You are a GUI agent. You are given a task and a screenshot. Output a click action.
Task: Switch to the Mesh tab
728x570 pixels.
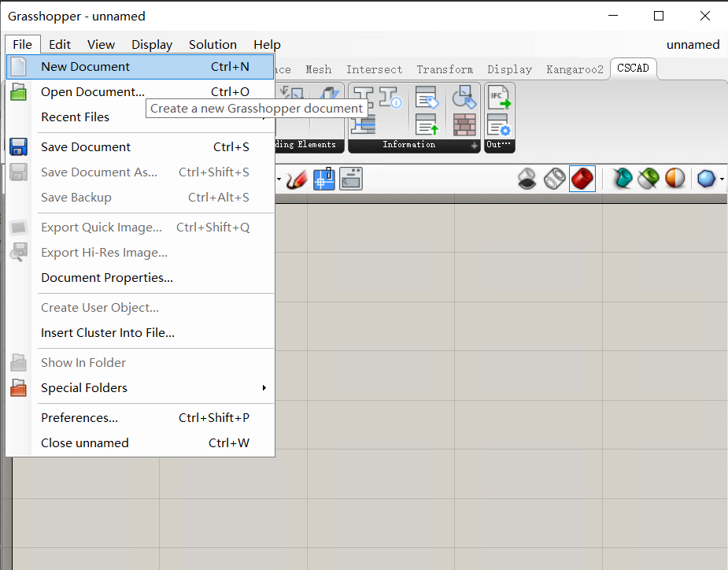click(319, 70)
